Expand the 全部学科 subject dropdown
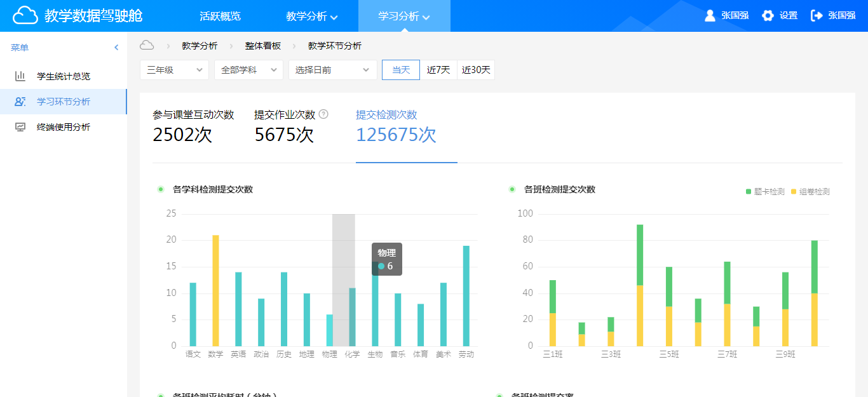 248,70
